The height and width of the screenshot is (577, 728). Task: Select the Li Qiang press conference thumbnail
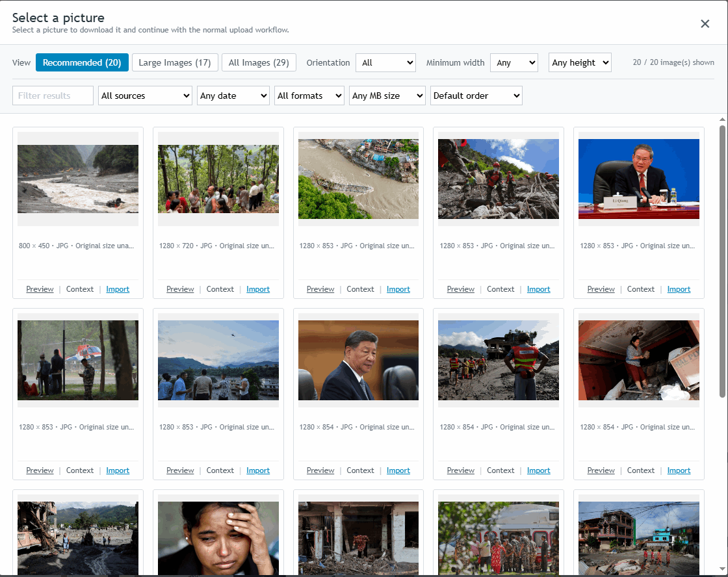click(639, 179)
